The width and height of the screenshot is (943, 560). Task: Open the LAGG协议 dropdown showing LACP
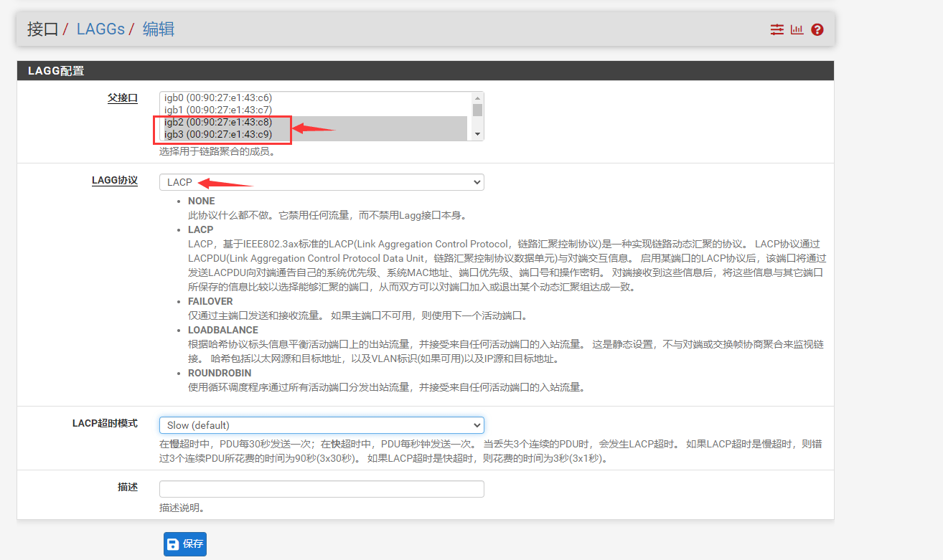pyautogui.click(x=321, y=182)
